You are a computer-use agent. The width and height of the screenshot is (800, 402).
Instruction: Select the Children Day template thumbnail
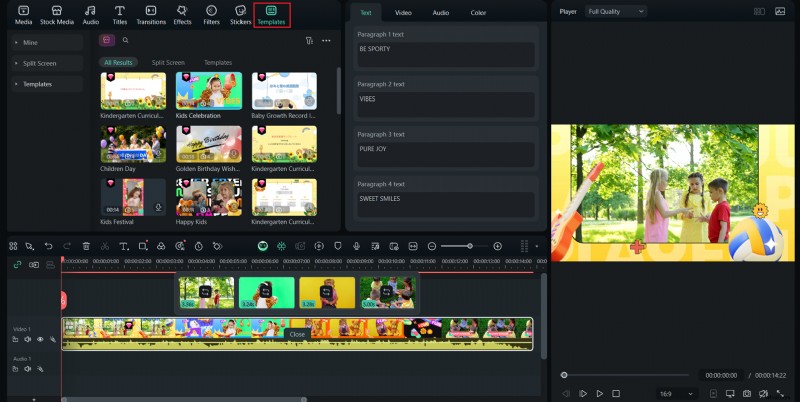pyautogui.click(x=133, y=144)
